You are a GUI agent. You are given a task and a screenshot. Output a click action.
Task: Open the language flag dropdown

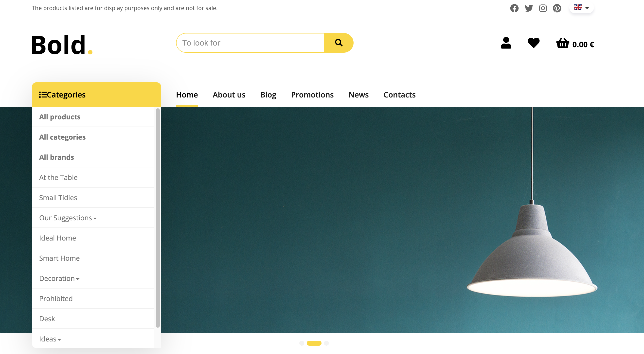pos(582,8)
